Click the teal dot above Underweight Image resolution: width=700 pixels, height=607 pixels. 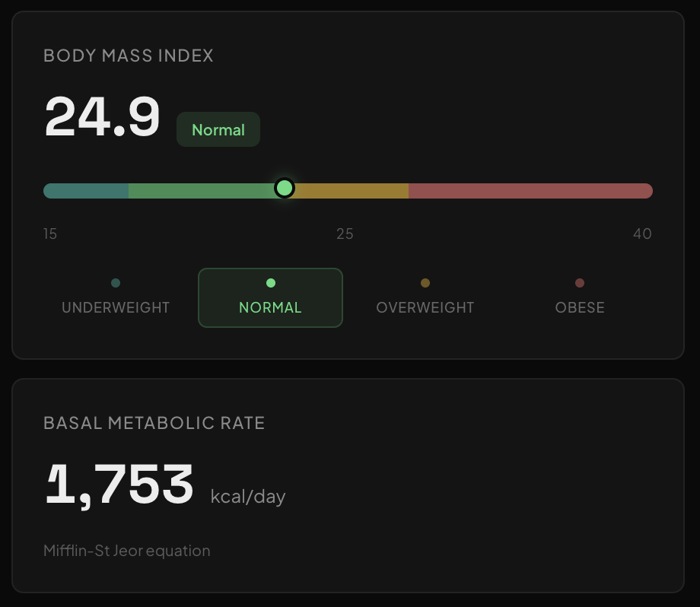tap(116, 283)
